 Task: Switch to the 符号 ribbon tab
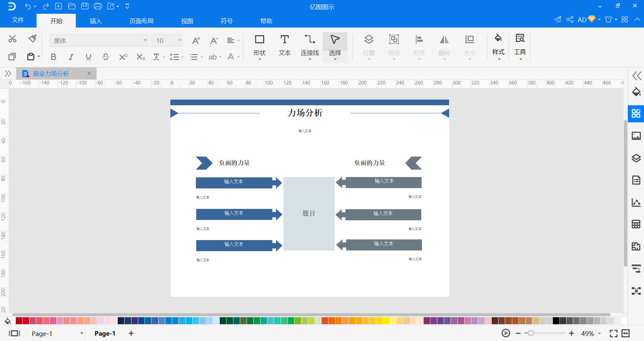pos(227,21)
